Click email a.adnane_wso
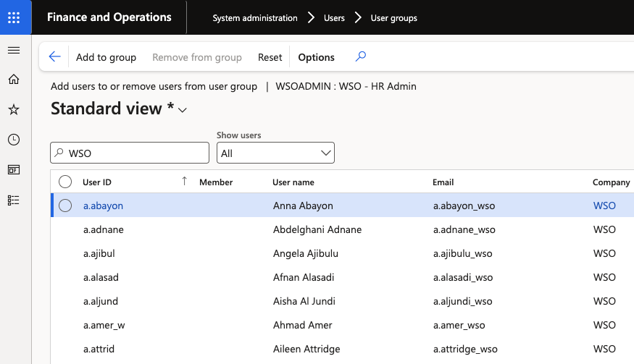This screenshot has height=364, width=634. point(464,230)
